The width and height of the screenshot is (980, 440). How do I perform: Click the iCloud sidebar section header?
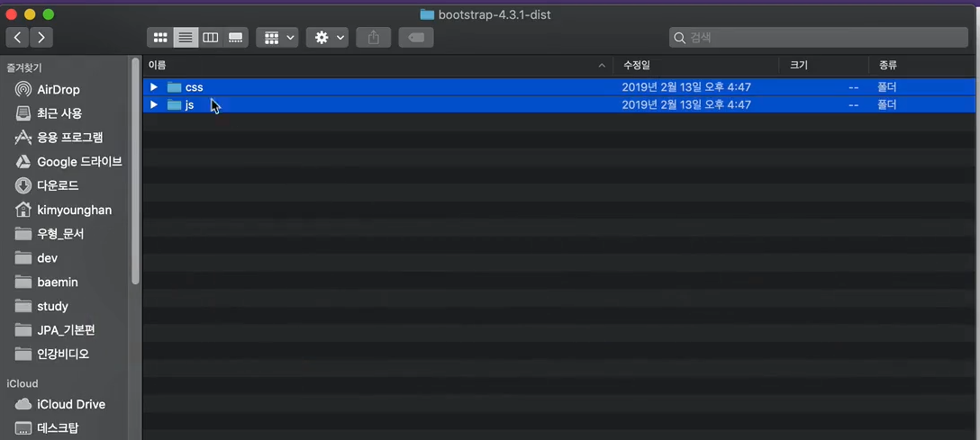(x=23, y=383)
